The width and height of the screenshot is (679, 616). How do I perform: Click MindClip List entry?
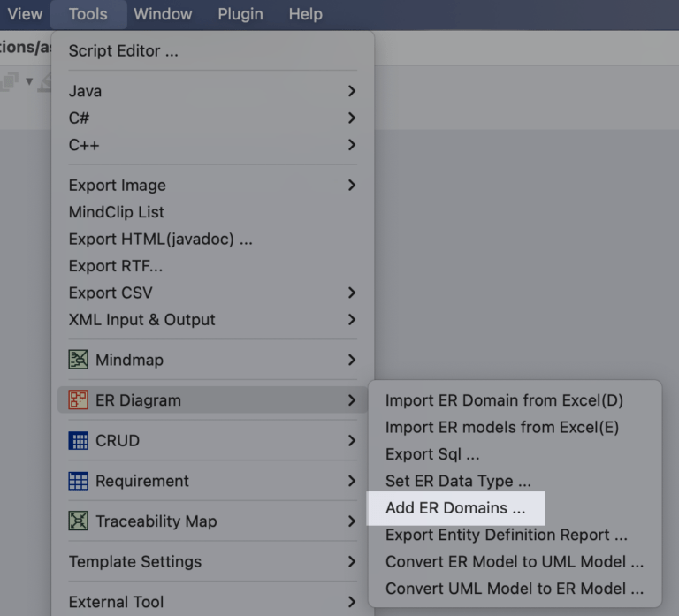click(116, 212)
